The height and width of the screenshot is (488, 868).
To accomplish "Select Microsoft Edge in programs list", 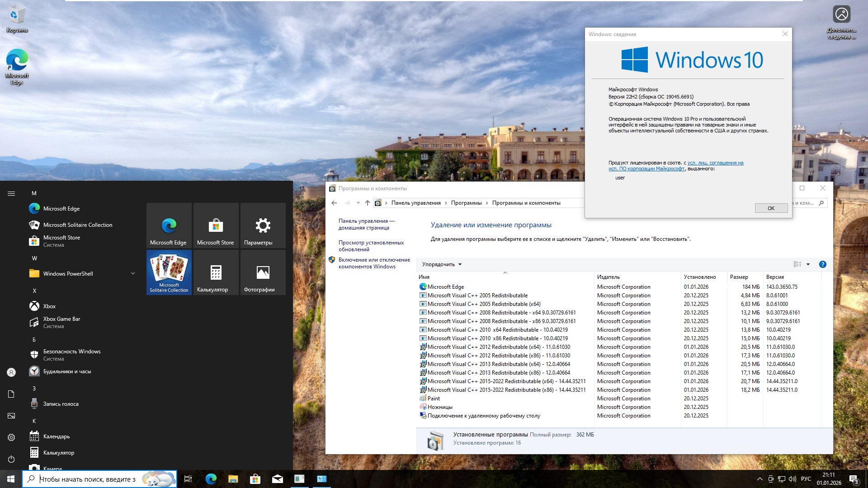I will click(445, 287).
